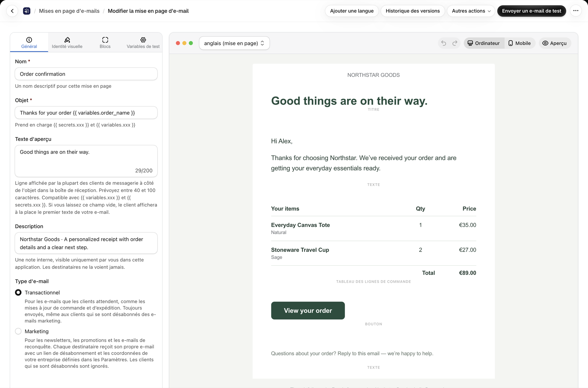Click the red window dot in preview
588x388 pixels.
click(178, 43)
